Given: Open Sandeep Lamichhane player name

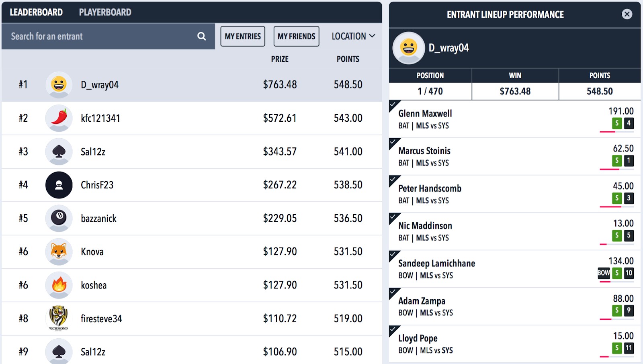Looking at the screenshot, I should coord(437,264).
